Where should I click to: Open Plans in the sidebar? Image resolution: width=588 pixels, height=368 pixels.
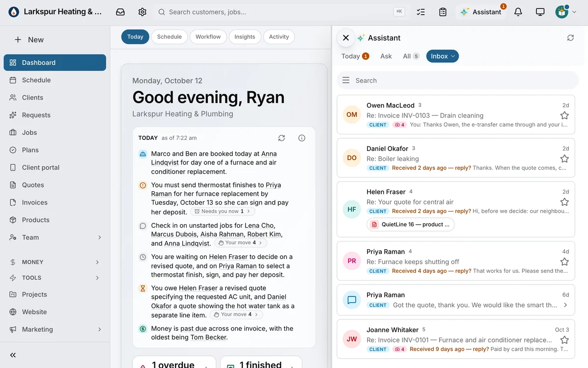click(x=55, y=150)
